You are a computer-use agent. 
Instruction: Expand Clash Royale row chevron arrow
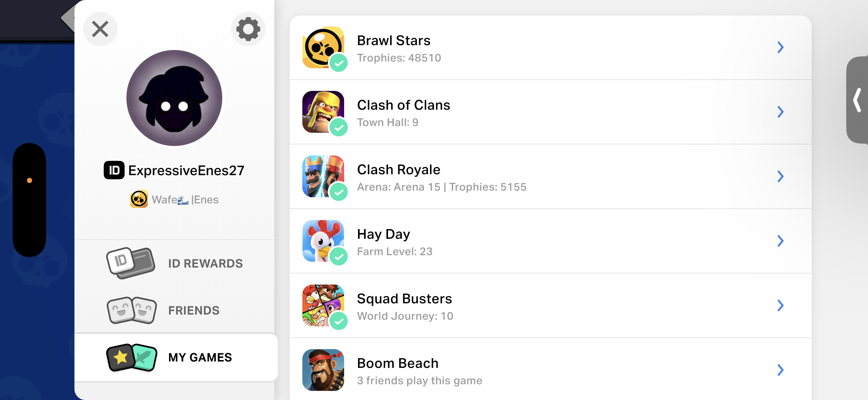tap(780, 176)
